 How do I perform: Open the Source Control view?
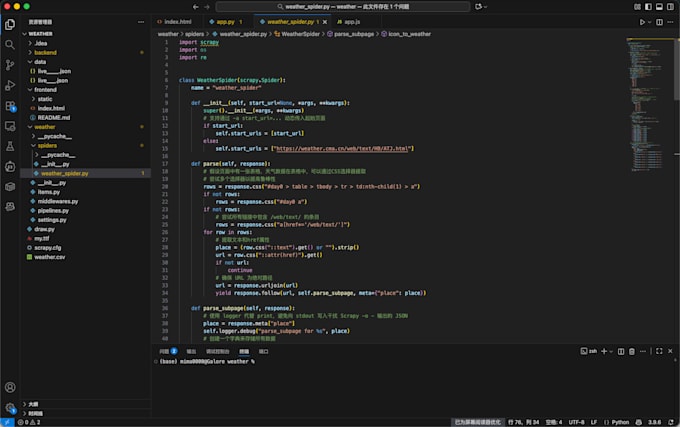pyautogui.click(x=10, y=65)
